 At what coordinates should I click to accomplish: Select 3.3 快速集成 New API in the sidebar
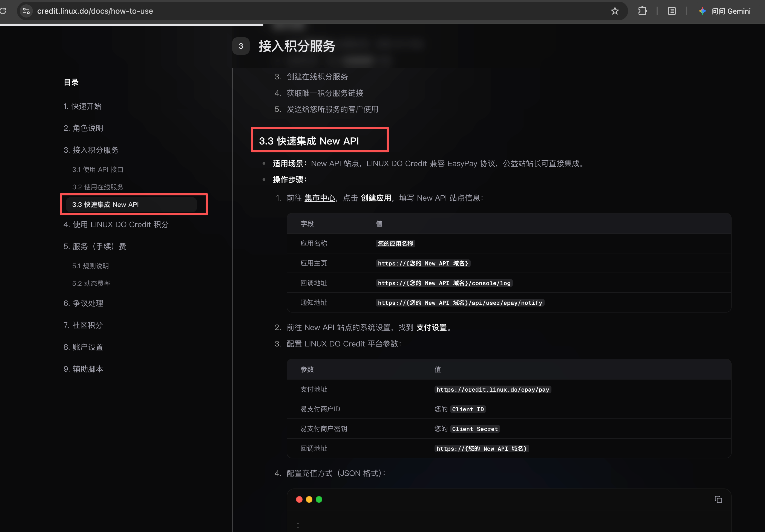131,204
